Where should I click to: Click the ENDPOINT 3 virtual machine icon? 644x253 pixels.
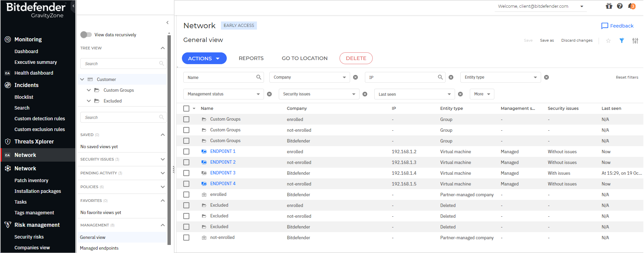204,173
